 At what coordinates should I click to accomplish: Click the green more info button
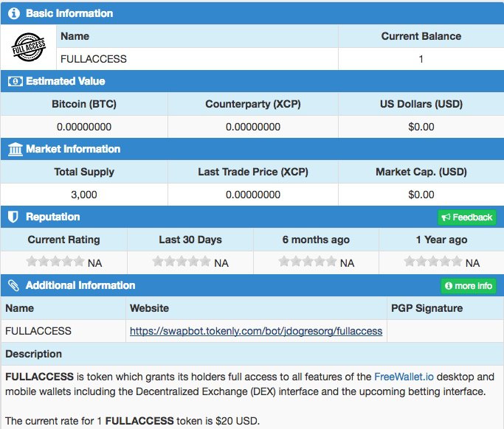pos(468,285)
